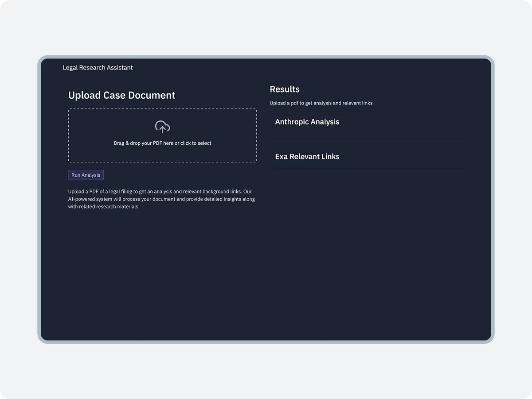Select the Anthropic Analysis title text

(307, 121)
